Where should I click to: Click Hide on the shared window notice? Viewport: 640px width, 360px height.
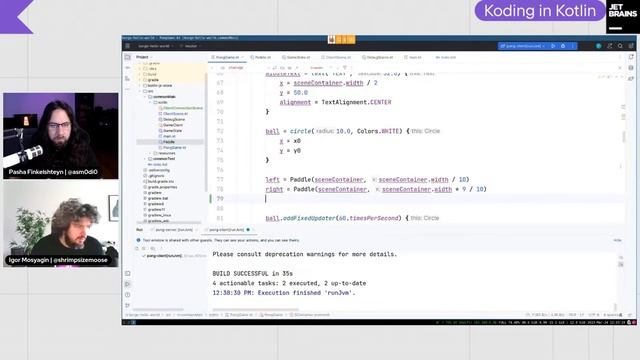[x=617, y=240]
